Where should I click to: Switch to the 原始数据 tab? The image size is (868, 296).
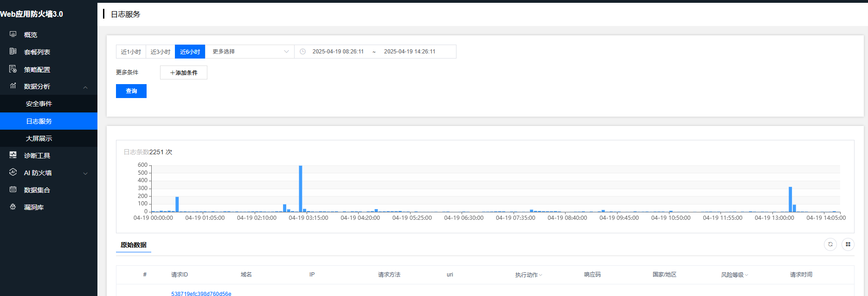coord(134,245)
